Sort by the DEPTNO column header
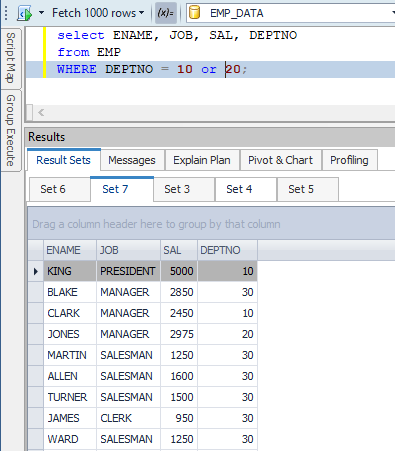Image resolution: width=395 pixels, height=451 pixels. coord(227,250)
